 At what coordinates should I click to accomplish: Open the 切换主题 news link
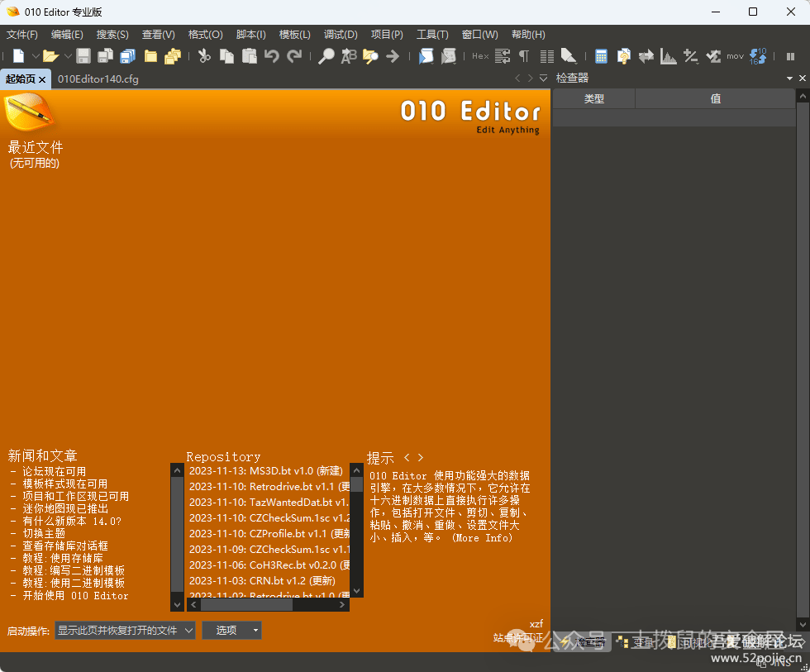click(x=44, y=533)
